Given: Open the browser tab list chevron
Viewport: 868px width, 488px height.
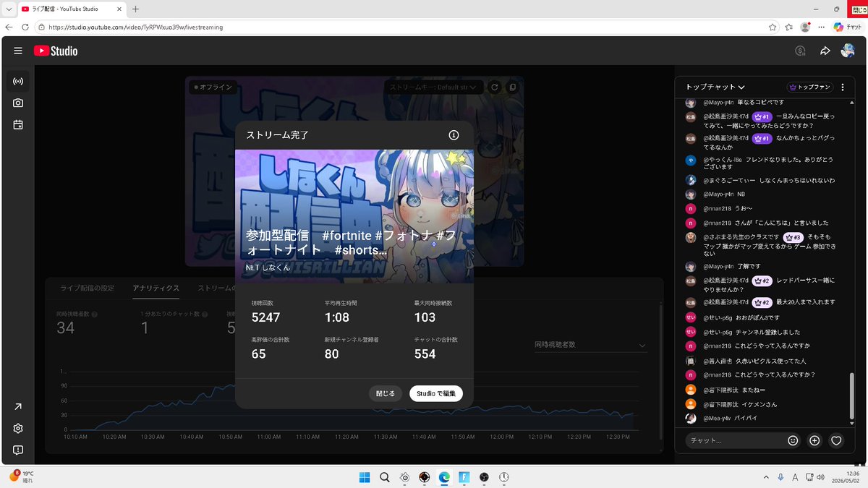Looking at the screenshot, I should tap(8, 9).
